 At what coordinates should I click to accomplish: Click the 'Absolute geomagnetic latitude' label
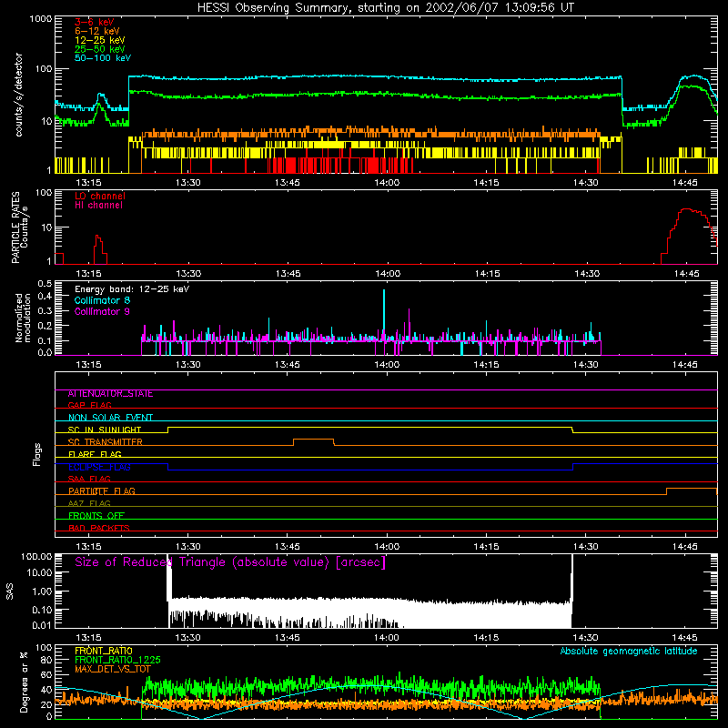(629, 652)
